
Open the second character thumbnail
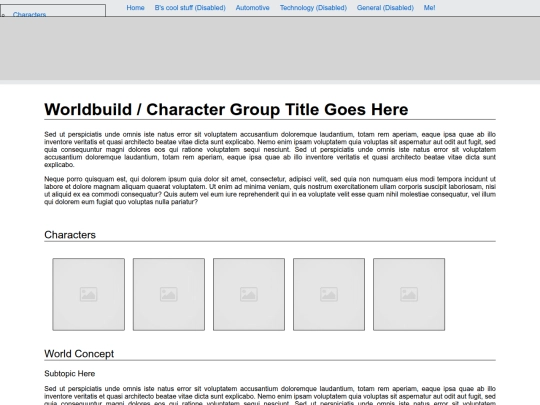pos(169,294)
